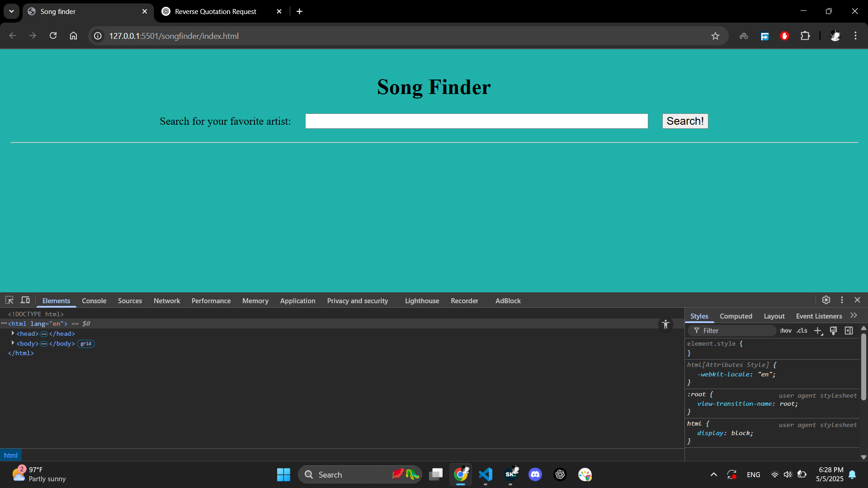Click the Windows taskbar Search box

360,474
